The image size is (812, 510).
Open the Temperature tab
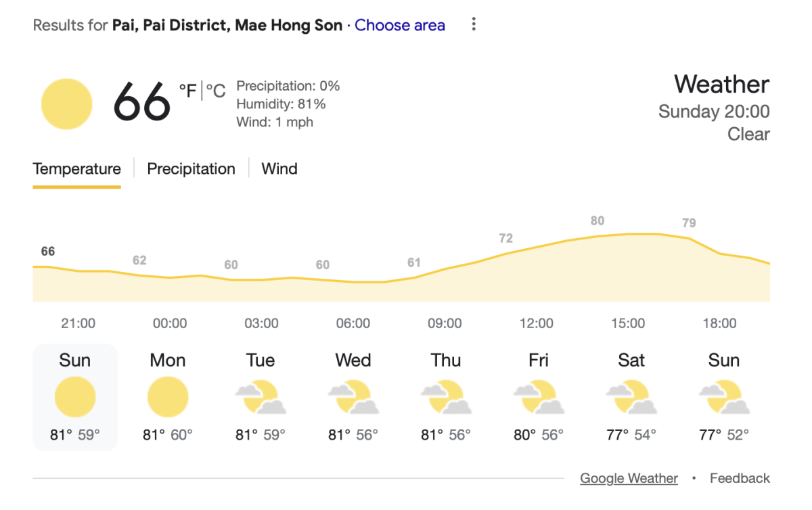click(77, 168)
